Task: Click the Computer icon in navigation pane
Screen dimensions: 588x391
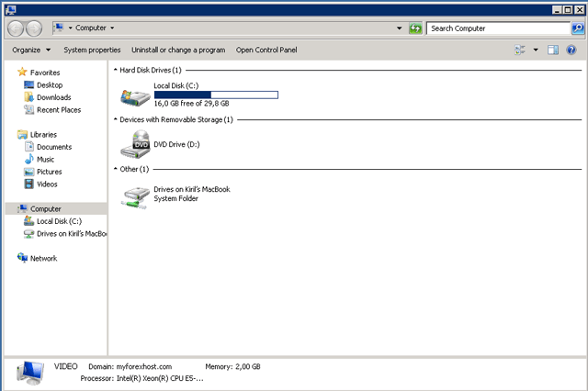Action: pyautogui.click(x=22, y=208)
